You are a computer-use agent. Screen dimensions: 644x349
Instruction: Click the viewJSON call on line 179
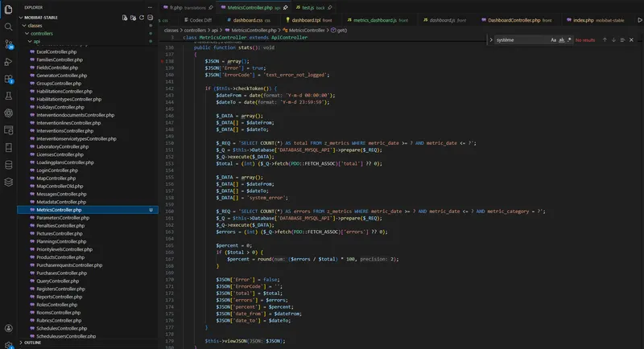[234, 341]
